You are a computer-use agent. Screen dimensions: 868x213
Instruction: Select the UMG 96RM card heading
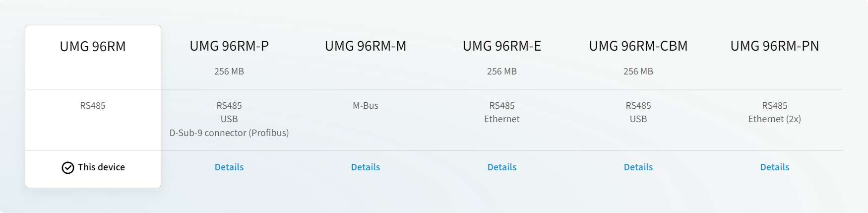[93, 47]
